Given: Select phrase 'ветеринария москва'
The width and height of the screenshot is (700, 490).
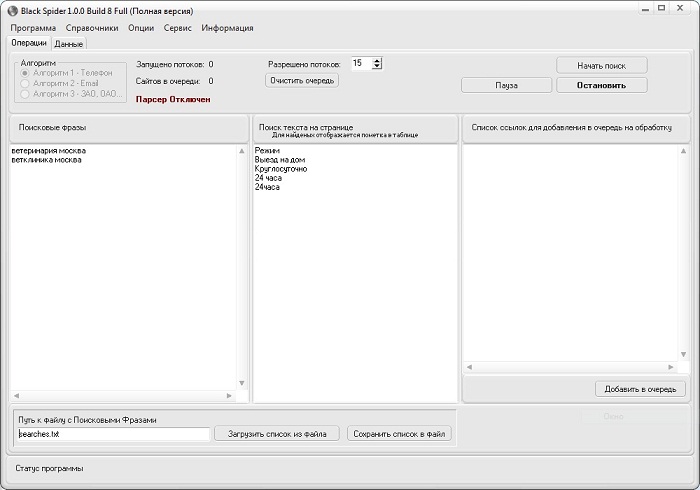Looking at the screenshot, I should click(49, 151).
